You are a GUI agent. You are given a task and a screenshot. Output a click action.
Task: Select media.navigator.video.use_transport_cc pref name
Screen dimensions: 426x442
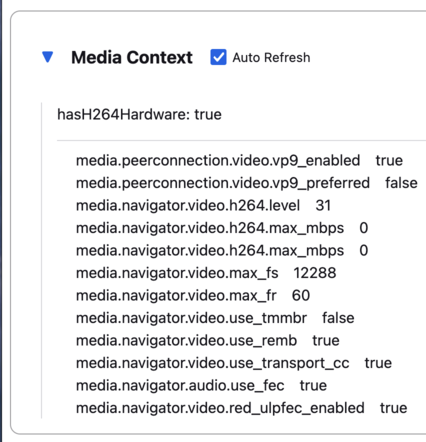pyautogui.click(x=213, y=363)
